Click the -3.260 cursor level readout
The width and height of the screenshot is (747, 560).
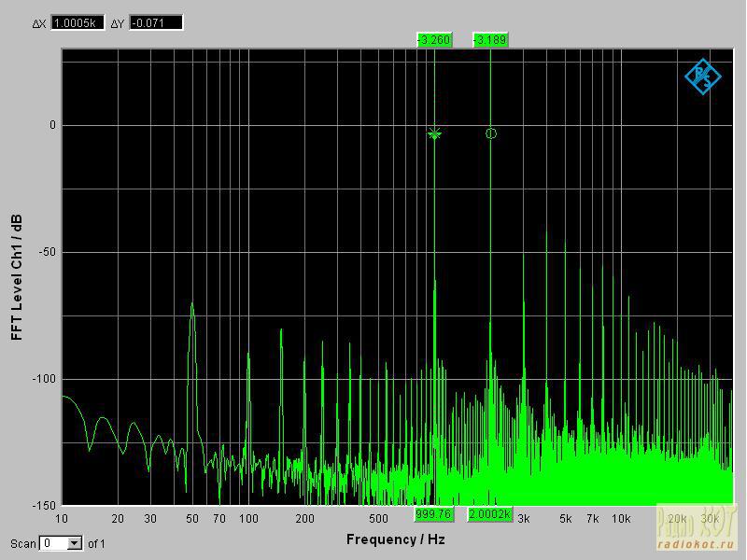tap(434, 39)
